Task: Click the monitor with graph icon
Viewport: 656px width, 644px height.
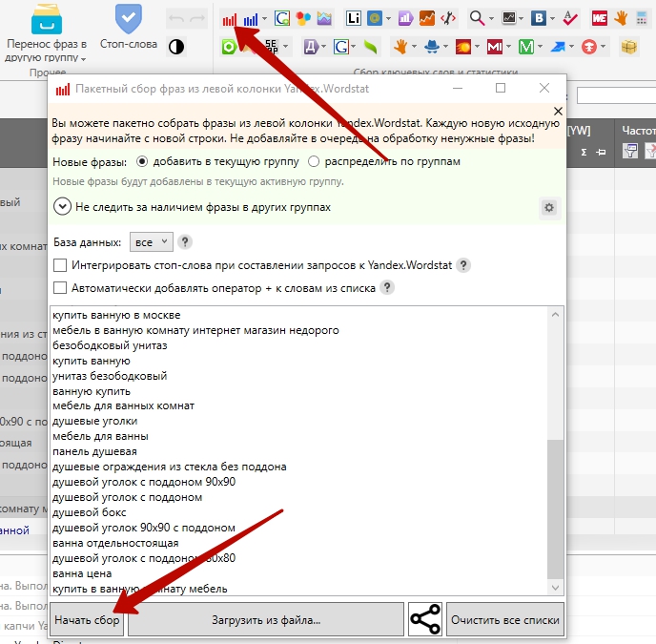Action: pos(509,18)
